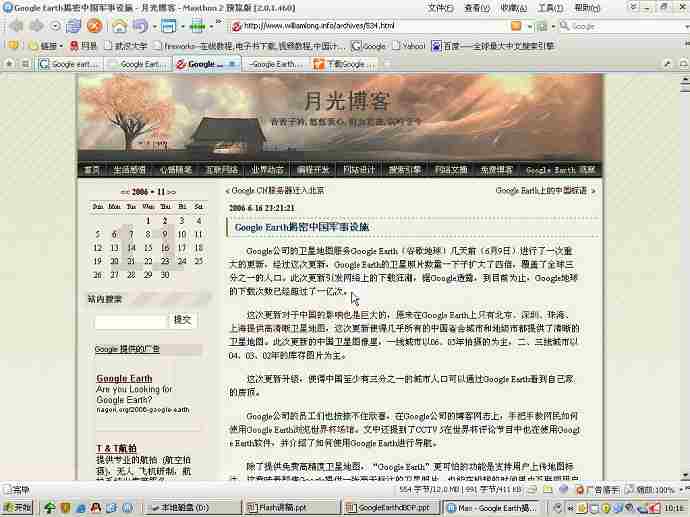Open the 查看 menu

point(477,7)
